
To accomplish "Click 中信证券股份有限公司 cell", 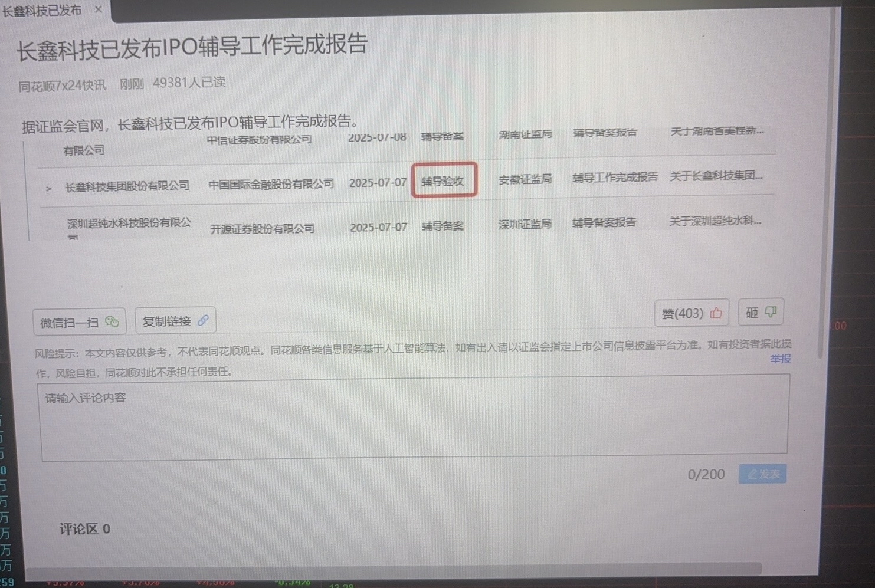I will point(259,140).
